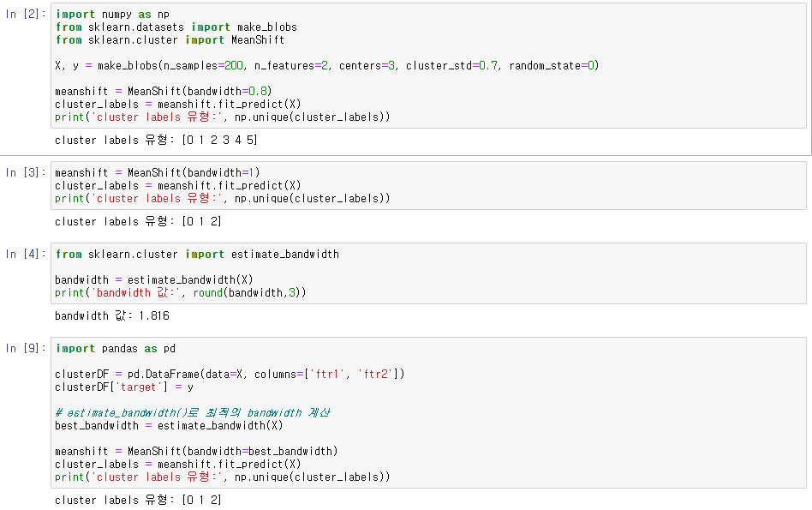
Task: Click the 'import pandas as pd' line
Action: point(116,348)
